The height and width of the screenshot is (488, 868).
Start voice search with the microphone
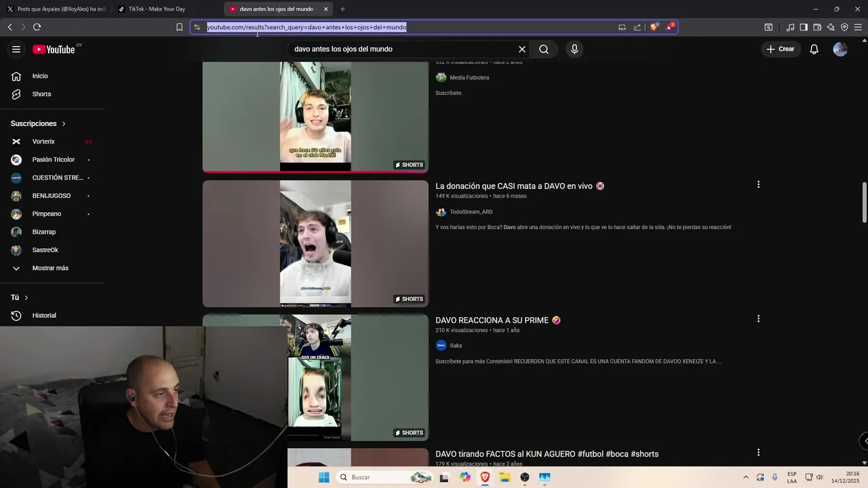(x=574, y=49)
